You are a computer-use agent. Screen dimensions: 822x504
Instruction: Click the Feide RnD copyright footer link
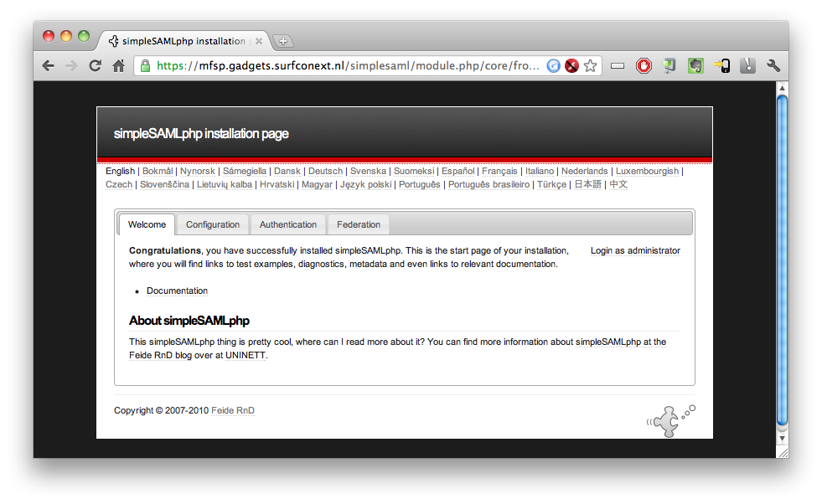tap(233, 411)
